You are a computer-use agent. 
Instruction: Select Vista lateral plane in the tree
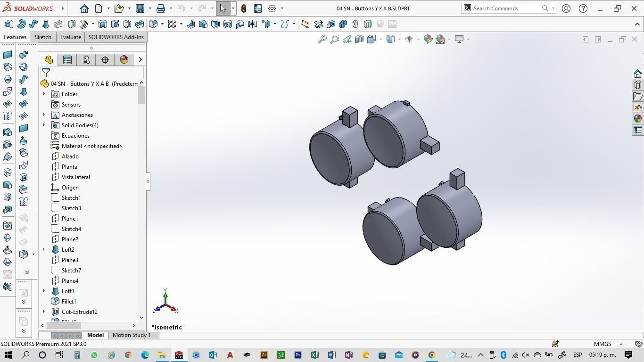(75, 177)
